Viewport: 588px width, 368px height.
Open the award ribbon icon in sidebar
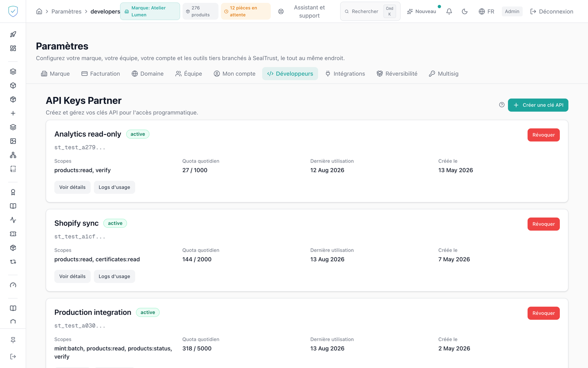click(13, 192)
